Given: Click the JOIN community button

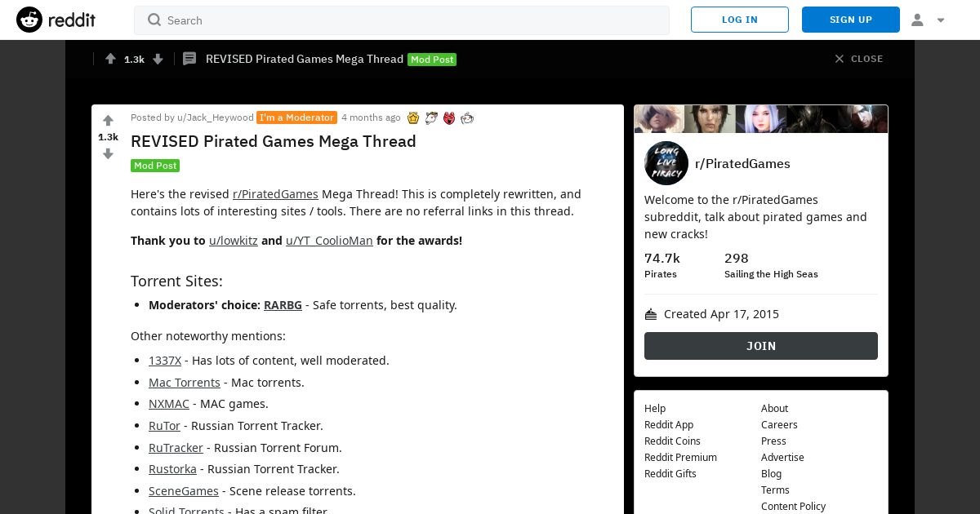Looking at the screenshot, I should pyautogui.click(x=761, y=346).
